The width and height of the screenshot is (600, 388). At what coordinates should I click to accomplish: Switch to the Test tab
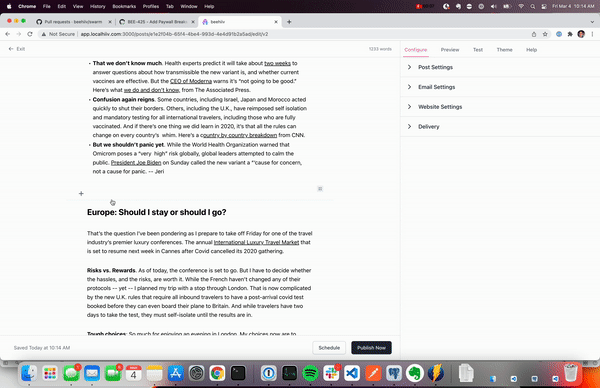(478, 50)
